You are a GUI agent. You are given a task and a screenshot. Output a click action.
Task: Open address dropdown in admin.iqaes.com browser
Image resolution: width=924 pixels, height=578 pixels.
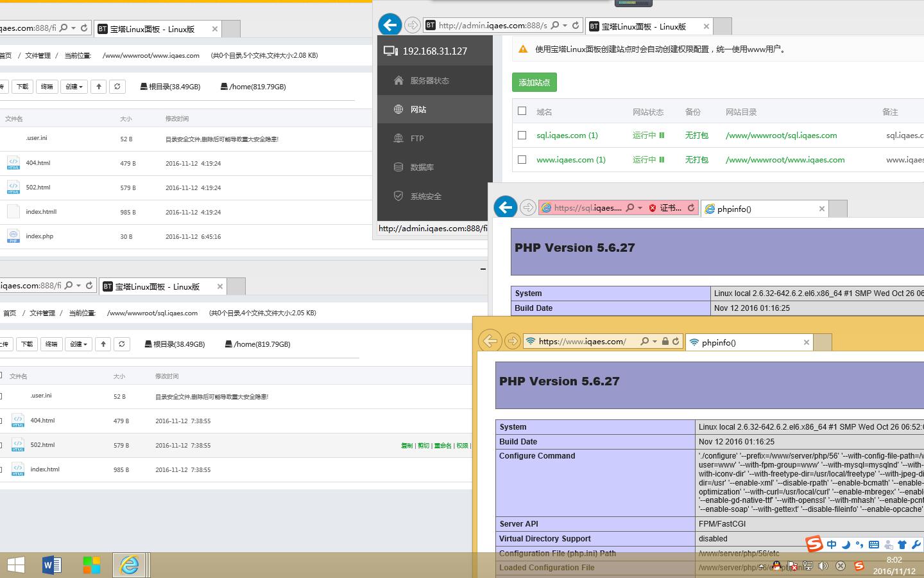pos(565,26)
